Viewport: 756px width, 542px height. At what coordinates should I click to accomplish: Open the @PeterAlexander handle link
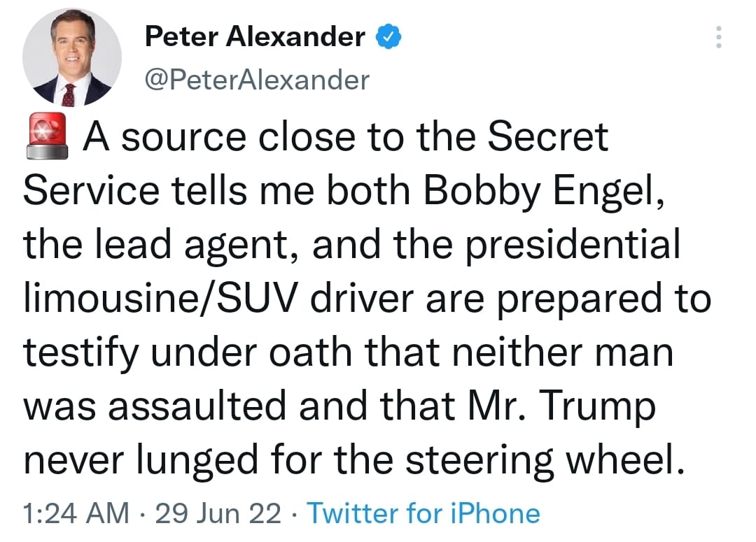[256, 80]
